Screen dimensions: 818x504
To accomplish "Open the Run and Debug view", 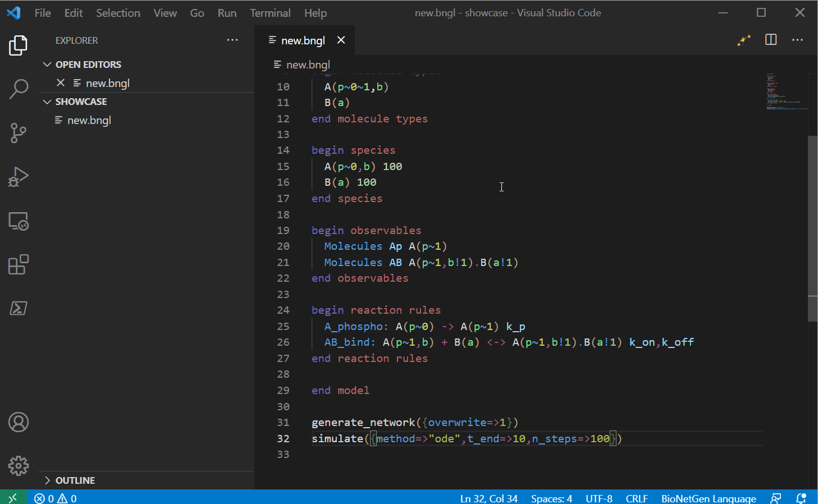I will [x=19, y=177].
